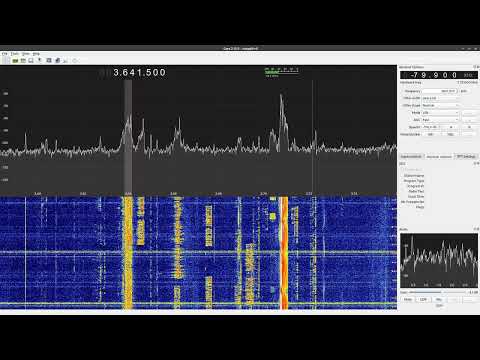Click the Mute button in Audio panel
Screen dimensions: 480x360
point(408,299)
